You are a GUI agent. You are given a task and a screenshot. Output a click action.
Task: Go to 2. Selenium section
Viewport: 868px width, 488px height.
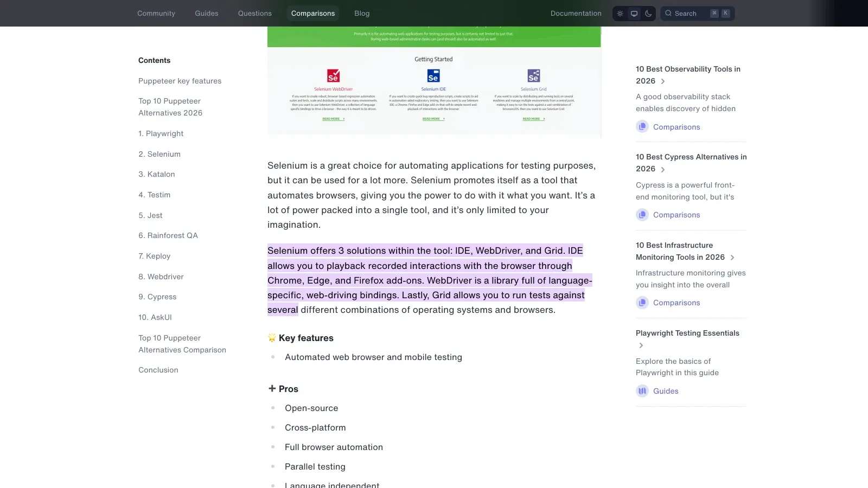[159, 154]
